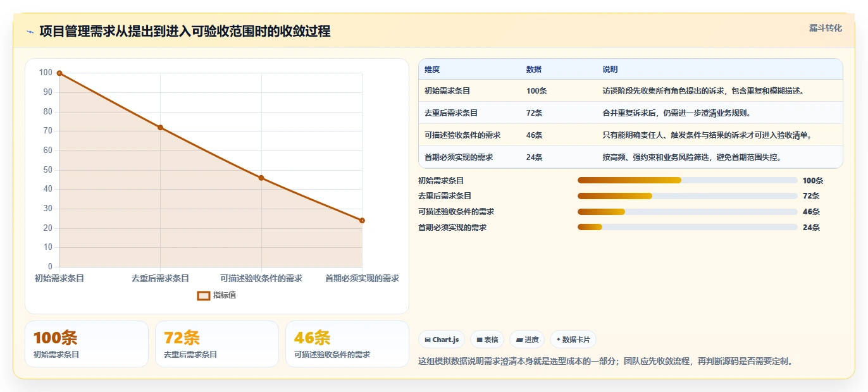This screenshot has width=868, height=392.
Task: Click the lightning icon beside the title
Action: click(30, 32)
